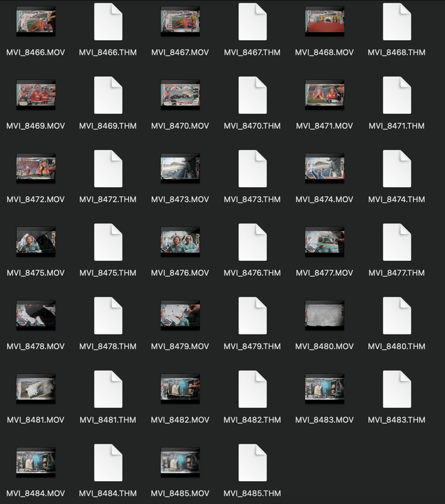This screenshot has width=445, height=504.
Task: Select the MVI_8479.MOV video thumbnail
Action: 180,316
